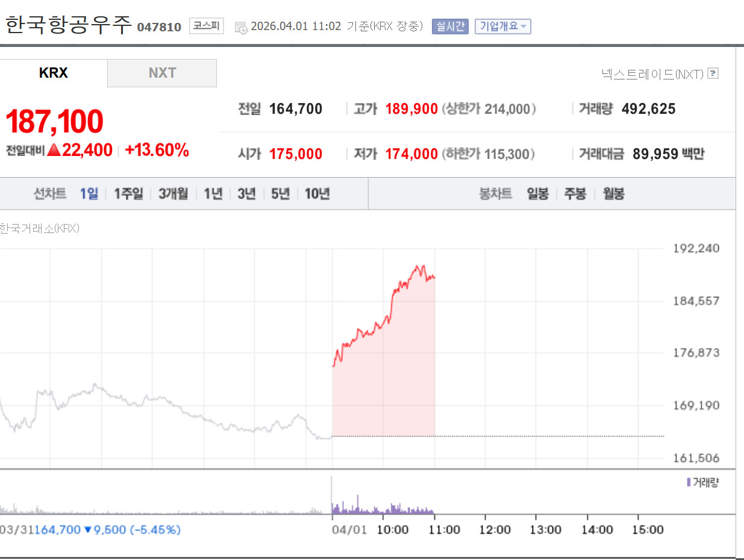Click percentage change +13.60%
The height and width of the screenshot is (560, 744).
point(157,150)
